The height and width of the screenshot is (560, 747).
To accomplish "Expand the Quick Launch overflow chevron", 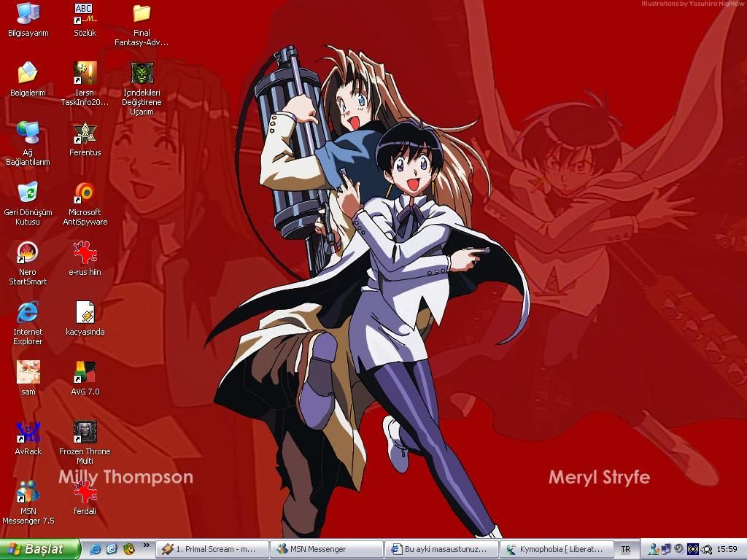I will pos(146,545).
